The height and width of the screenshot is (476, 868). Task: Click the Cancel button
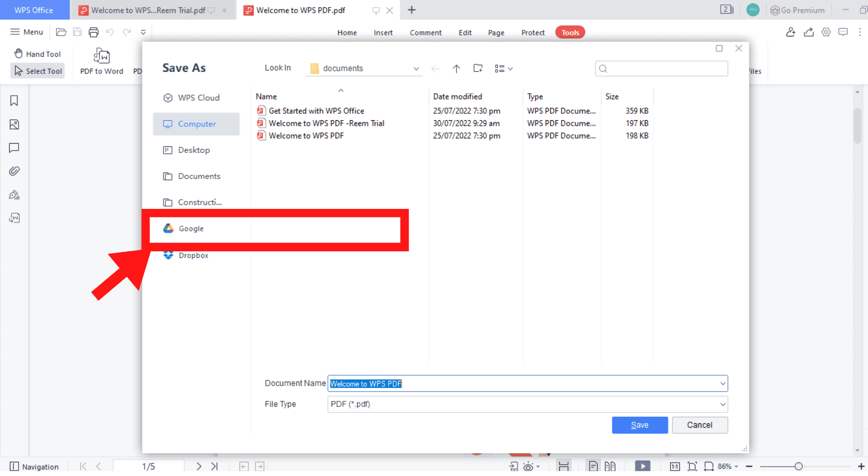[700, 425]
